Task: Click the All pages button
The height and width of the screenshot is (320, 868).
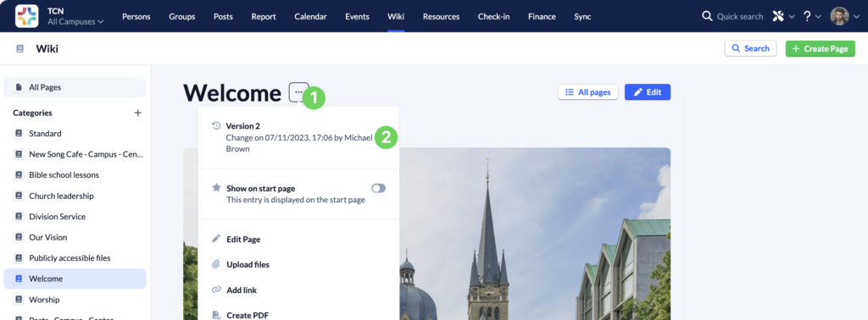Action: (588, 92)
